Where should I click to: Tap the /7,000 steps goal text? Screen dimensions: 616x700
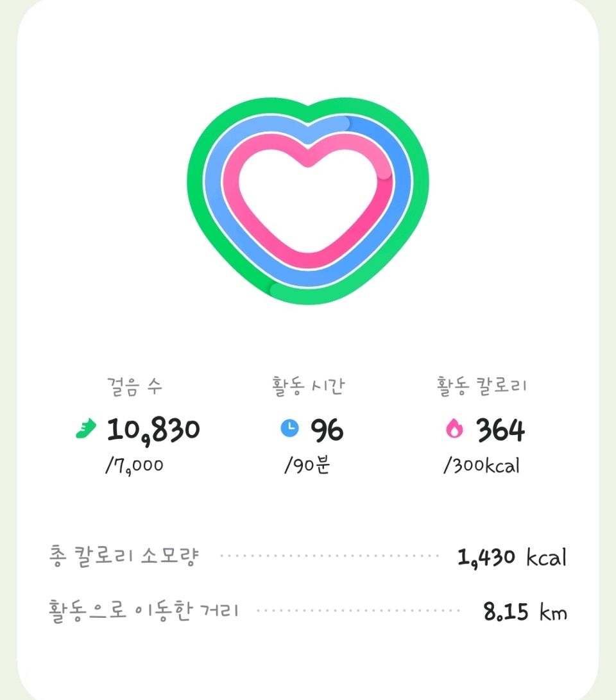[x=134, y=466]
